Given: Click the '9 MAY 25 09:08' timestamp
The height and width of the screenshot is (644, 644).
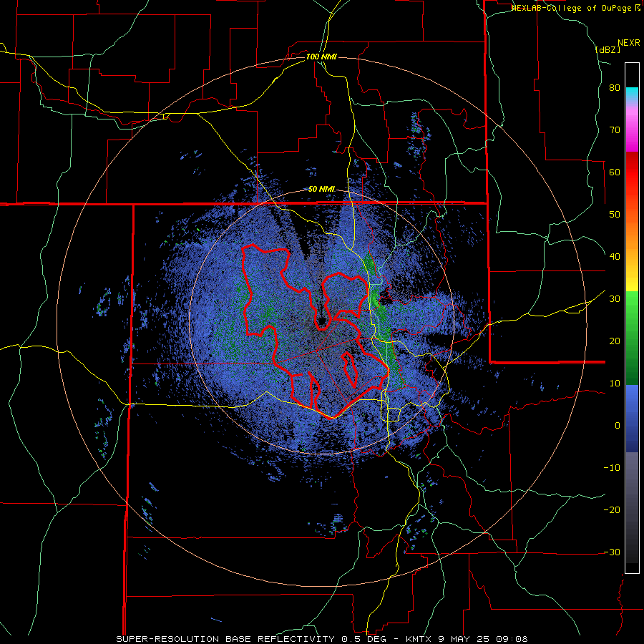Looking at the screenshot, I should click(483, 639).
